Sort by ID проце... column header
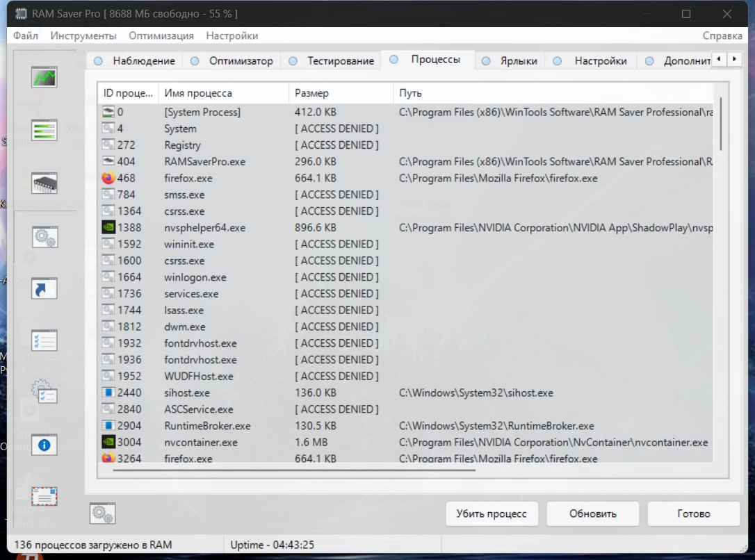 point(128,93)
